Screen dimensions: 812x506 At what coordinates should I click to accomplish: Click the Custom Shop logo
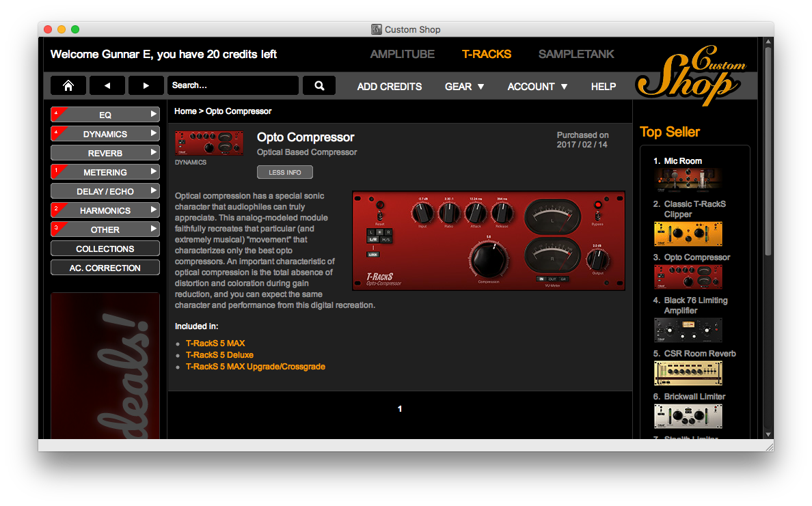point(690,75)
